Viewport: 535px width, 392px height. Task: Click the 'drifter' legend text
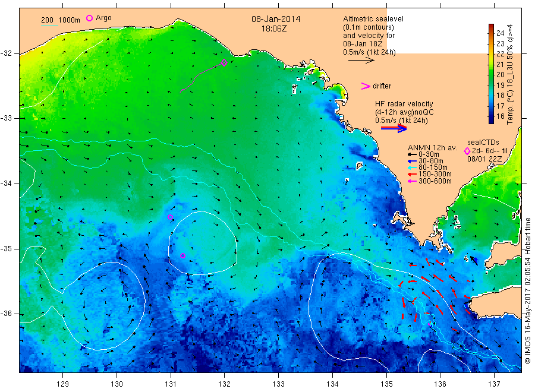382,86
